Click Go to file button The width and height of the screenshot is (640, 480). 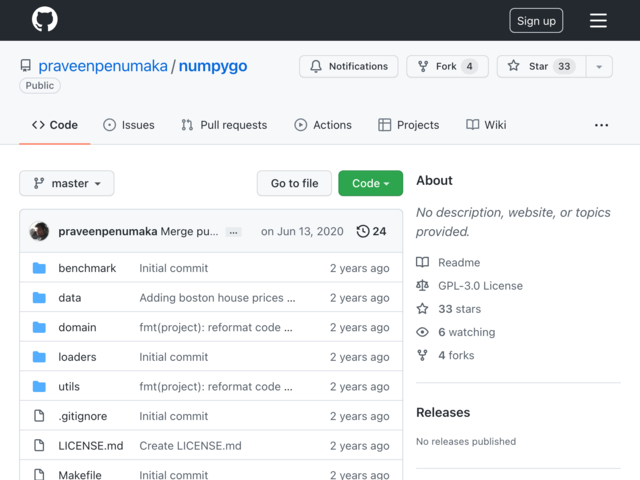[x=294, y=183]
